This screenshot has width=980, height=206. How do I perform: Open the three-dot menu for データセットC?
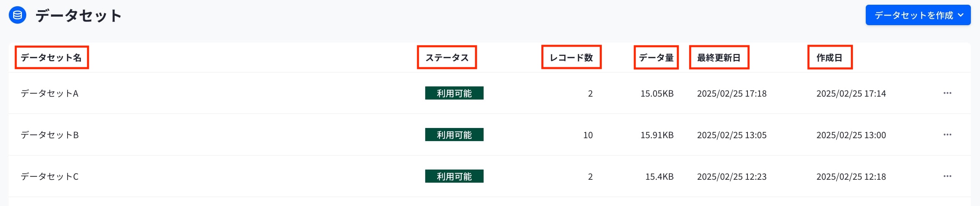click(x=947, y=176)
